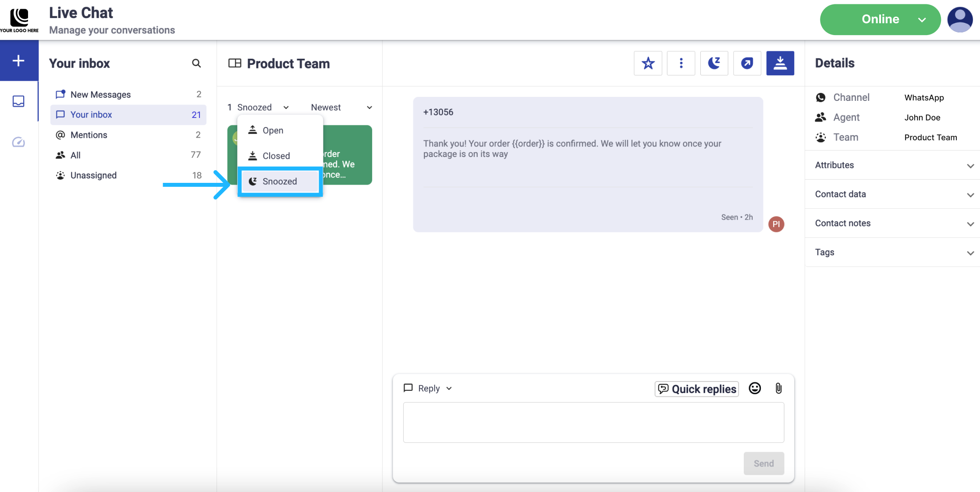Open the emoji picker smiley icon

coord(754,389)
